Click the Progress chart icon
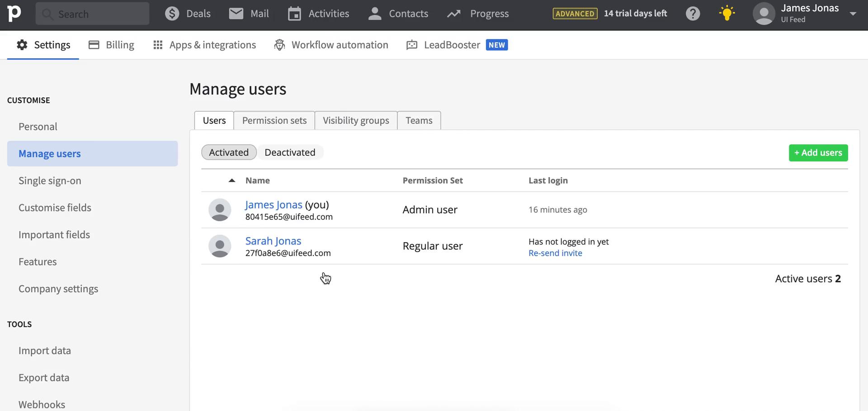 point(454,14)
